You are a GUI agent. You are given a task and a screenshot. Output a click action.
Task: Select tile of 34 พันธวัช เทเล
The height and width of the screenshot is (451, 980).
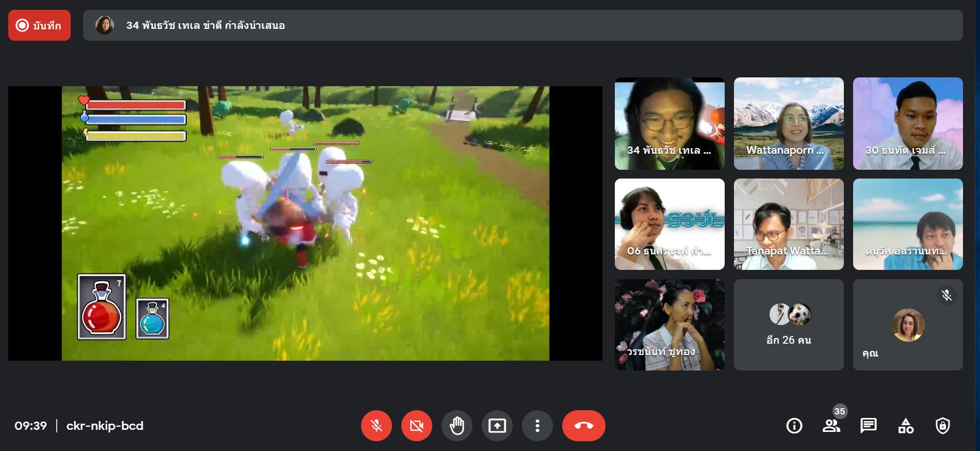pos(669,123)
